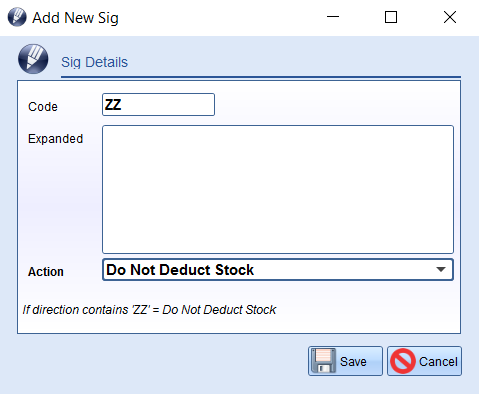Minimize the Add New Sig window

click(x=333, y=17)
